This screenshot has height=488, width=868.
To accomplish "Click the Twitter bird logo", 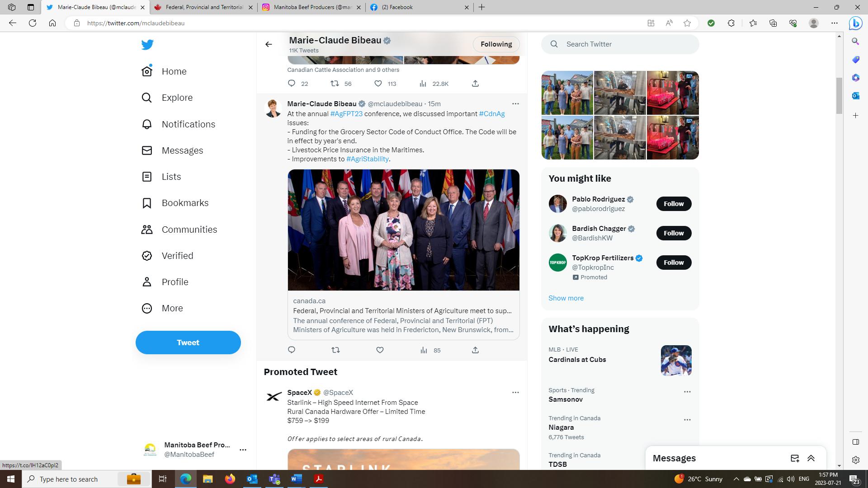I will tap(147, 44).
